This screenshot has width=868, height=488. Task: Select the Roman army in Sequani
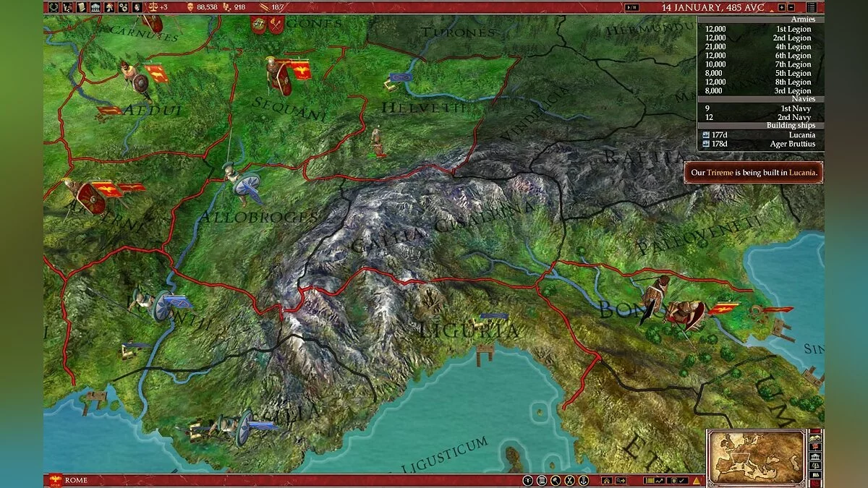coord(278,76)
